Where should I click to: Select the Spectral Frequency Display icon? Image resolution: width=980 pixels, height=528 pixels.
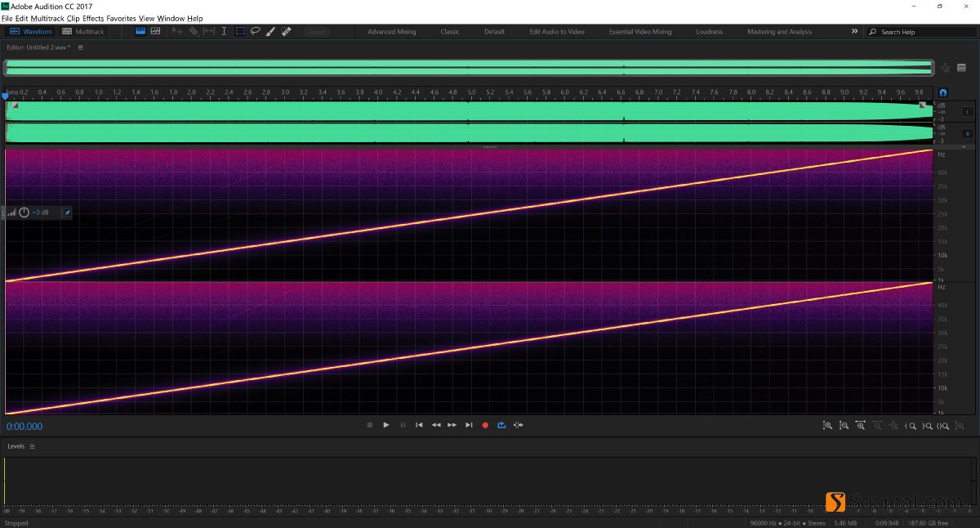155,31
